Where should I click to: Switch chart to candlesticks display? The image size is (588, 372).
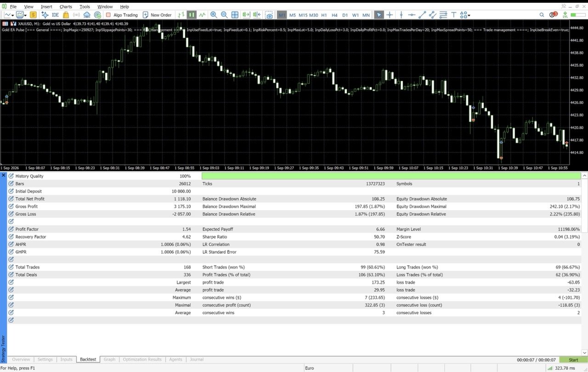[192, 15]
